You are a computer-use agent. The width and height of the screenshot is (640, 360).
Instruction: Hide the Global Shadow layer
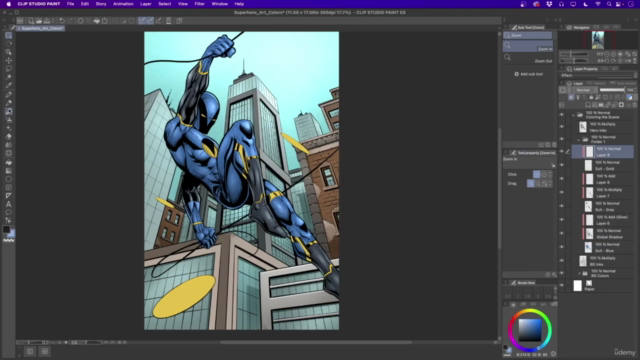562,233
